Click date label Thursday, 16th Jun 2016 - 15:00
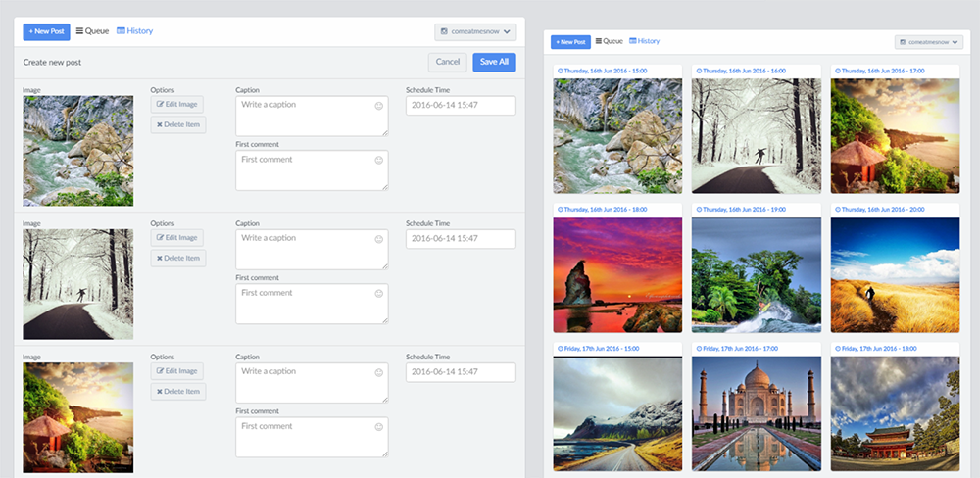This screenshot has width=980, height=478. [x=603, y=72]
